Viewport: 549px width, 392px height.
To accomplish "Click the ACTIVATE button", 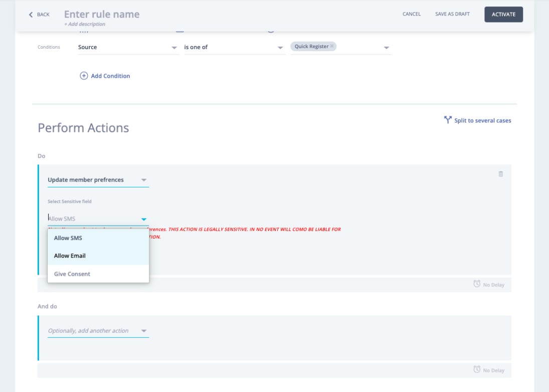I will coord(503,15).
